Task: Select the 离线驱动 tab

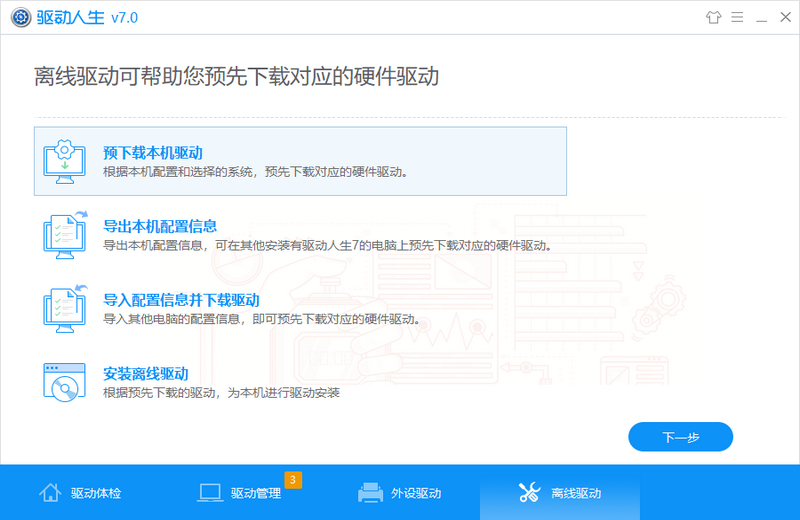Action: click(560, 493)
